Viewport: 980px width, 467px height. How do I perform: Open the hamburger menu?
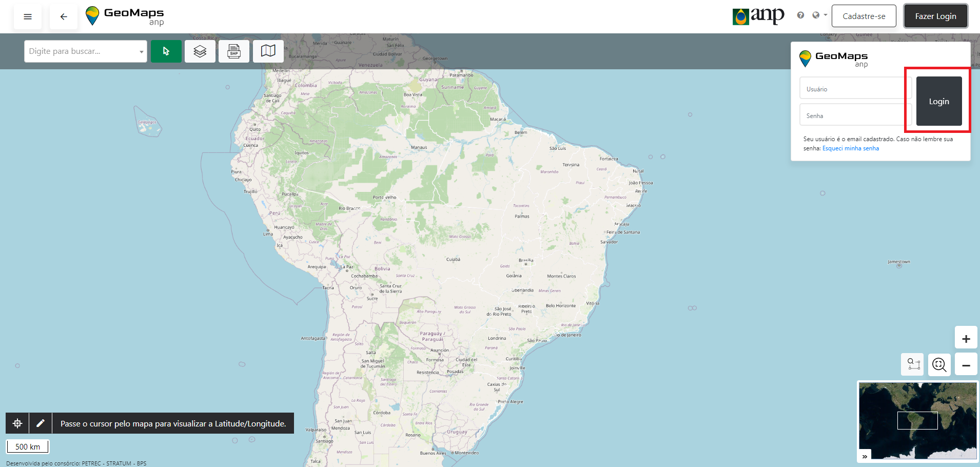tap(28, 16)
